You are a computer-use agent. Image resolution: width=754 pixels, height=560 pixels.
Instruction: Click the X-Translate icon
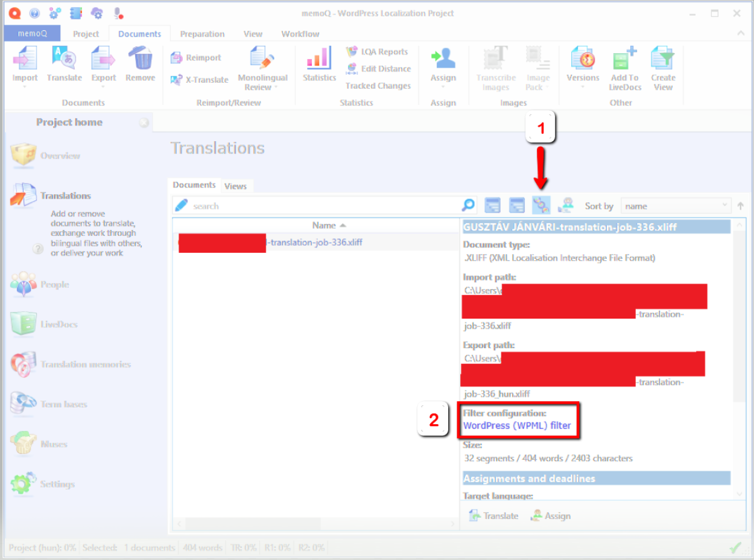coord(176,80)
